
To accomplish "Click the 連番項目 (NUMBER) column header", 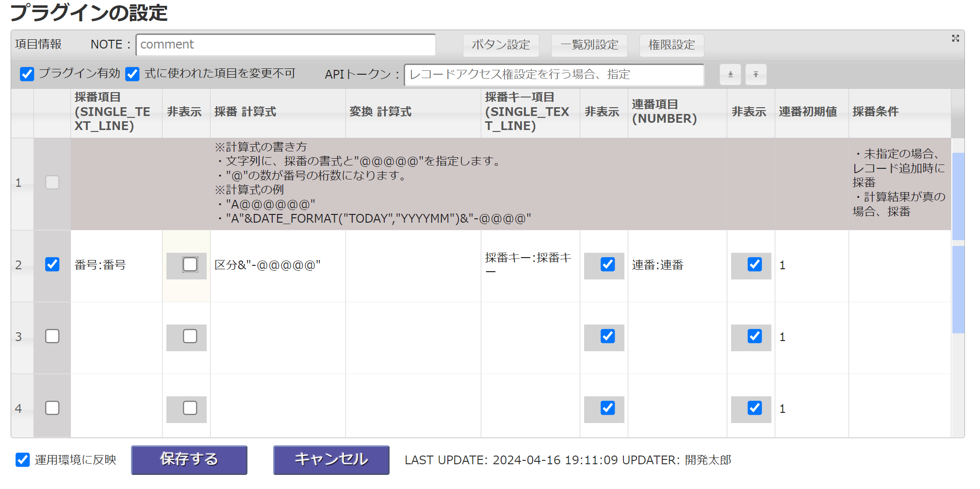I will [x=677, y=113].
